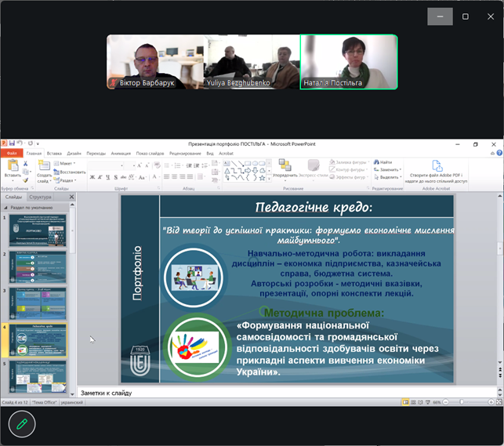Open the Section (Раздел) dropdown
Viewport: 504px width, 446px height.
pos(65,180)
